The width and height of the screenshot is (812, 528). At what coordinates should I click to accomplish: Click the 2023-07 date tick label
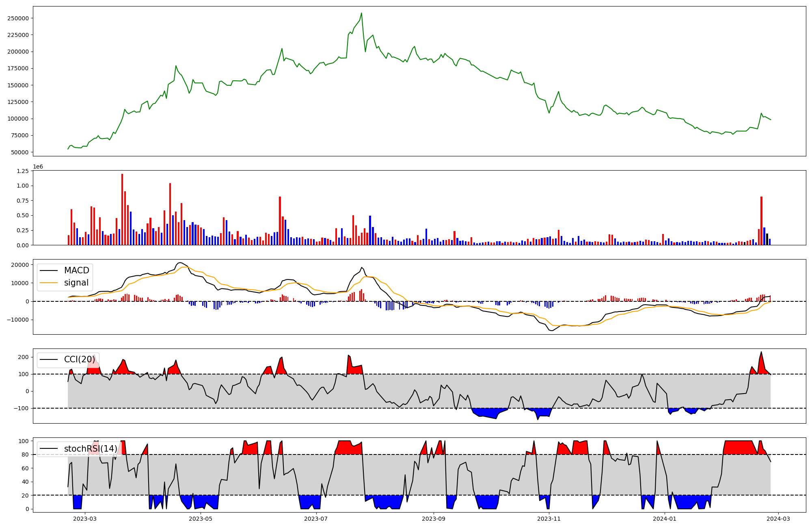(316, 519)
